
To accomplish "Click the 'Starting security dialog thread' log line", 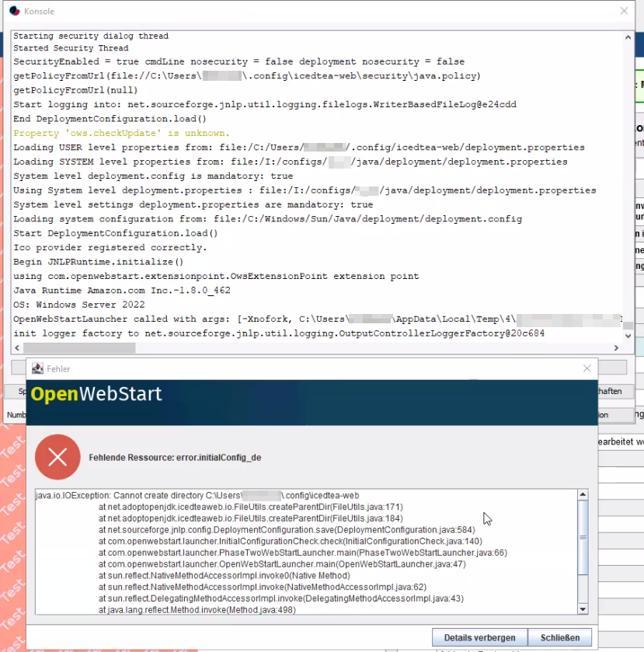I will click(91, 36).
